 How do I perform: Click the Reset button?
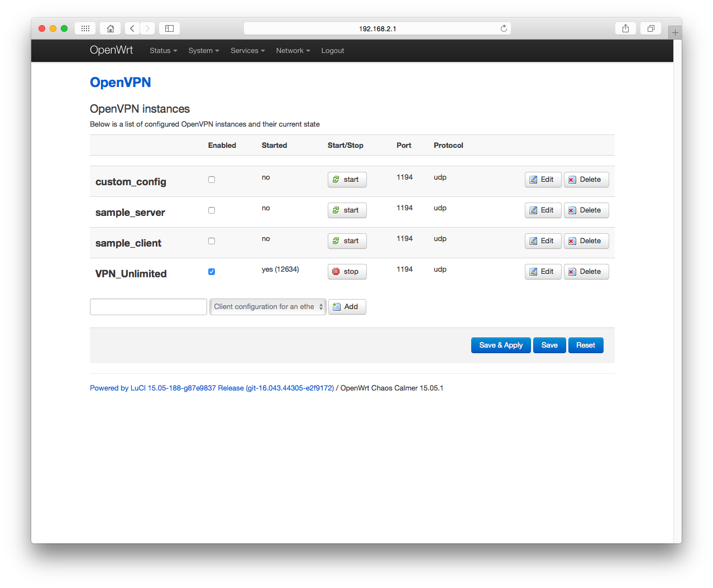[586, 345]
